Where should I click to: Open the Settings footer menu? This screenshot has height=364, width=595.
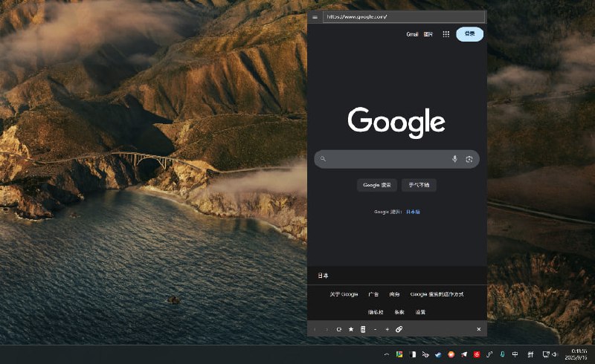point(420,313)
